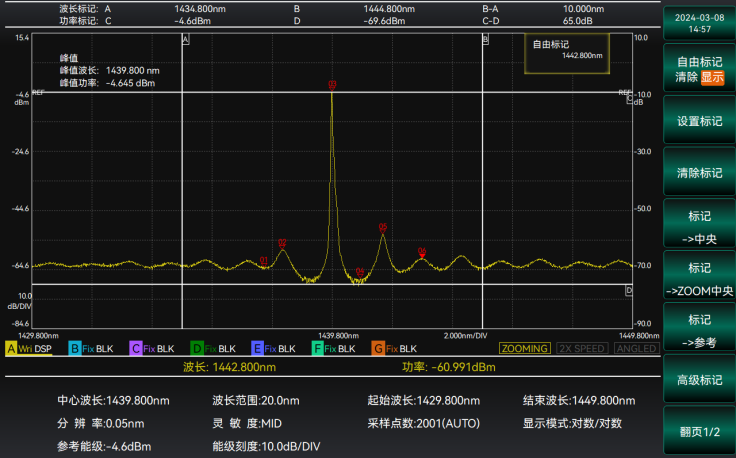Click the 自由标记 1442.800nm info box
736x458 pixels.
[x=567, y=53]
